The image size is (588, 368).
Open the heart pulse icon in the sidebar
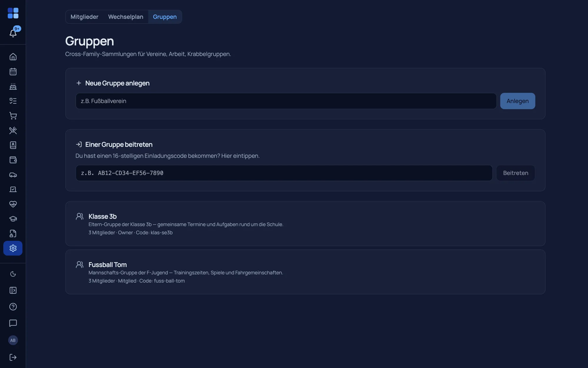pyautogui.click(x=13, y=204)
